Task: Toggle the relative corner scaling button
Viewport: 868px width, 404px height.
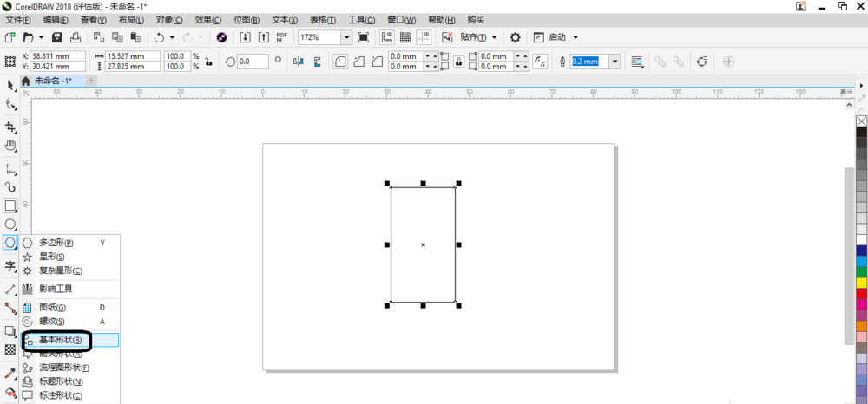Action: pos(540,62)
